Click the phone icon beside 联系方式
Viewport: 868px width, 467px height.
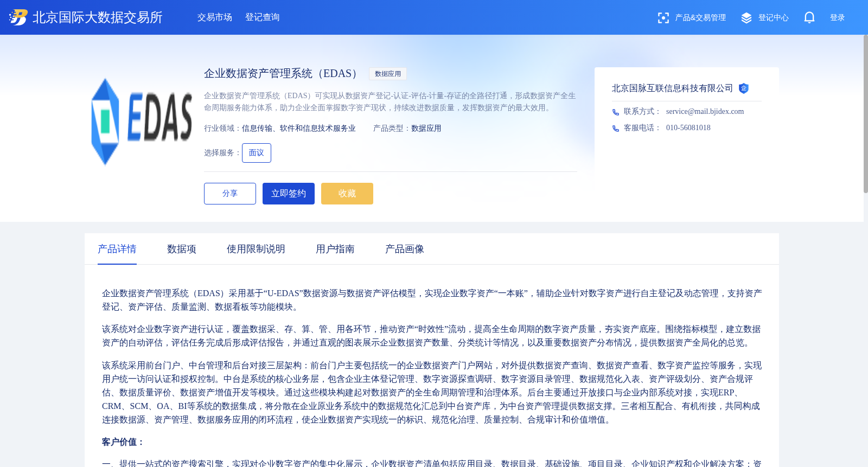pyautogui.click(x=616, y=112)
